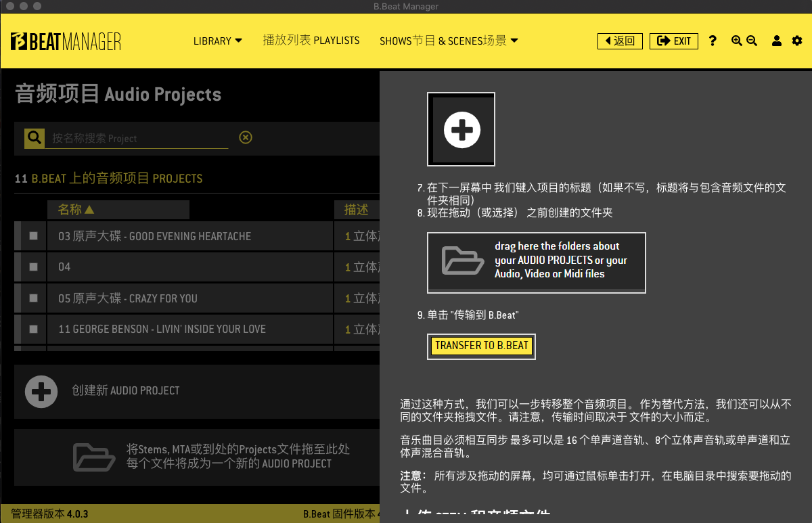
Task: Click the 管理器版本 4.0.3 status text
Action: coord(49,514)
